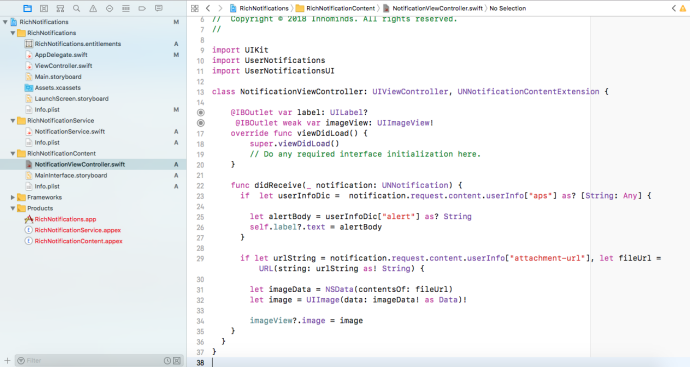The image size is (690, 367).
Task: Click the filter funnel icon
Action: (x=21, y=361)
